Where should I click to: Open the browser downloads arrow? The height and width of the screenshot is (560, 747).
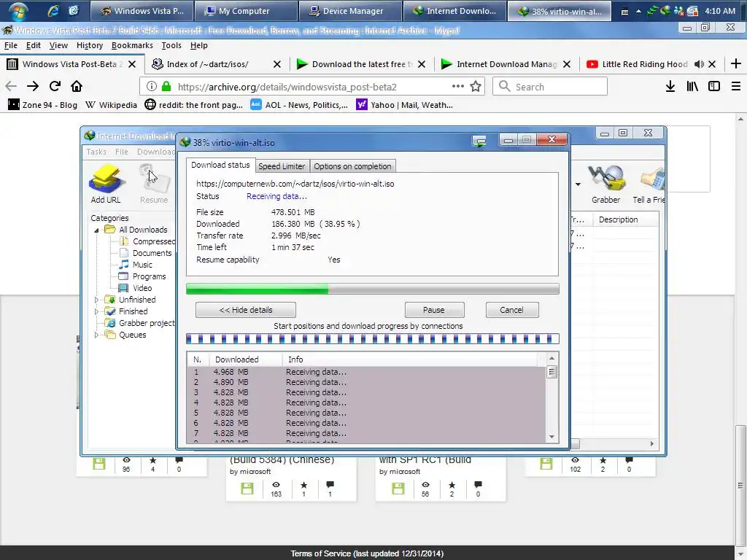coord(670,86)
